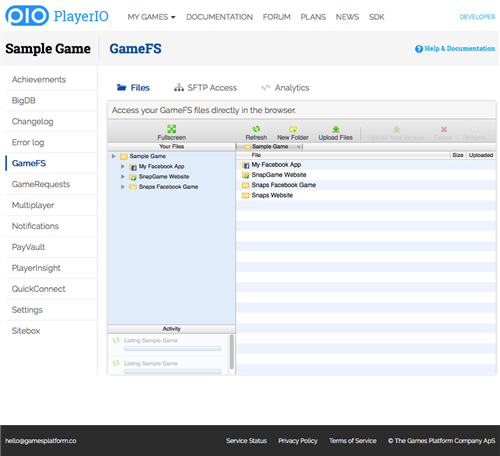The image size is (500, 456).
Task: Click the Upload New Version icon
Action: point(396,129)
